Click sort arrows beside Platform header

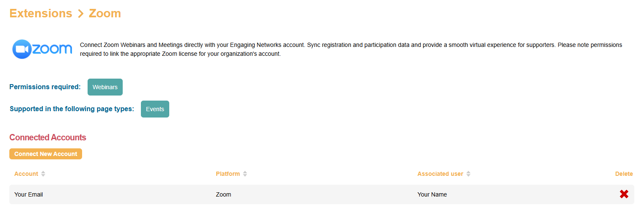[245, 174]
